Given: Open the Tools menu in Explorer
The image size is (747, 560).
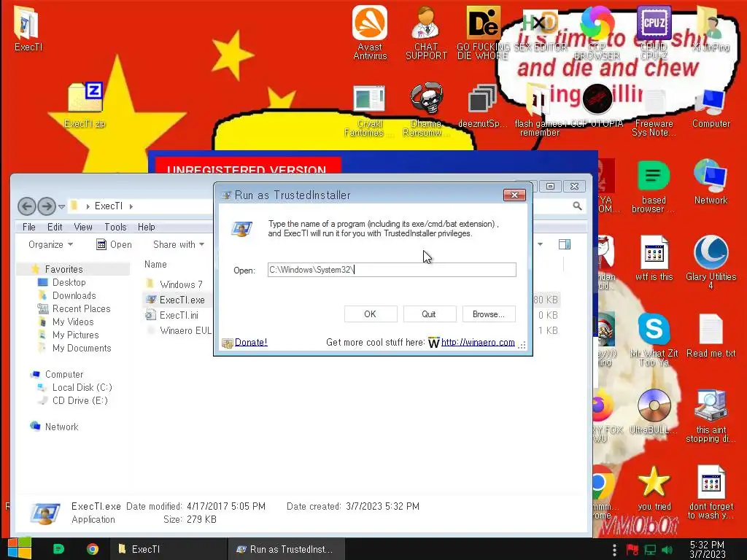Looking at the screenshot, I should [115, 227].
